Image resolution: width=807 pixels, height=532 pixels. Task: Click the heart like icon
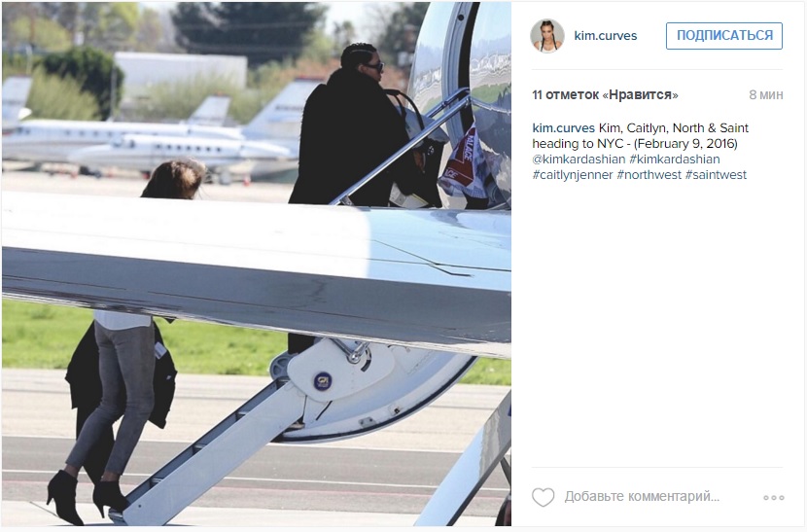[543, 497]
